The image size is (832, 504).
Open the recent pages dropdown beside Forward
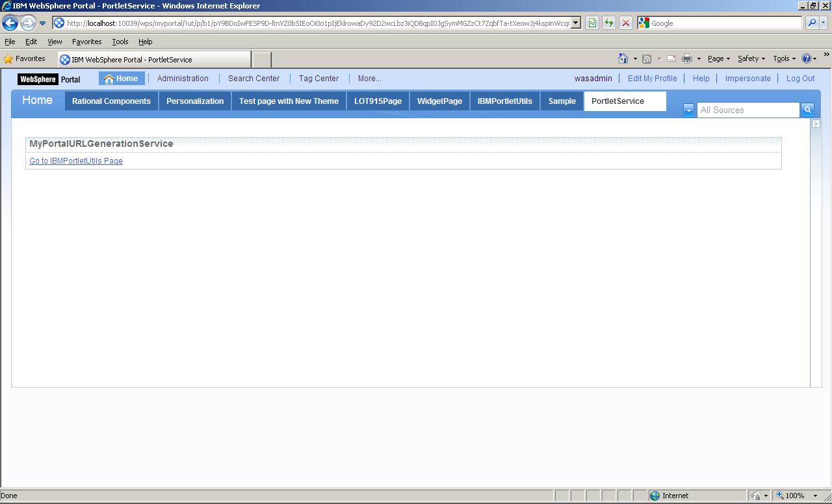click(43, 23)
